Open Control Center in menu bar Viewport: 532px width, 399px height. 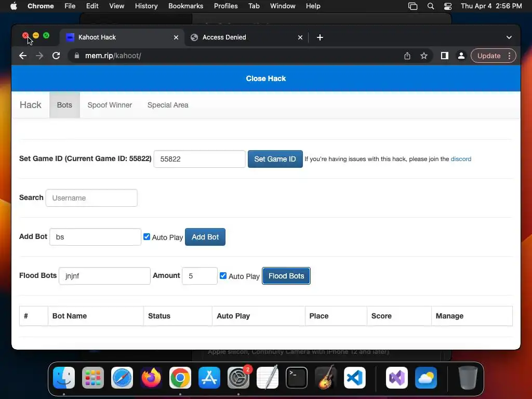point(448,6)
